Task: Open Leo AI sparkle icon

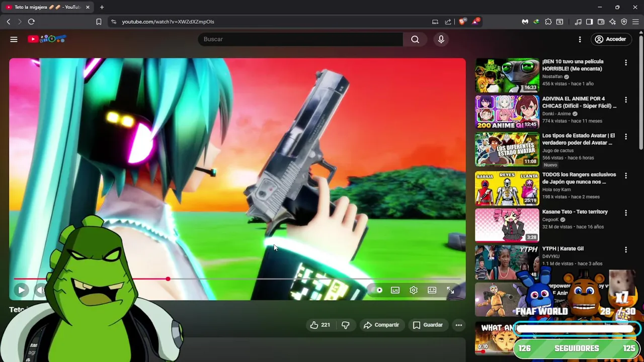Action: pyautogui.click(x=612, y=22)
